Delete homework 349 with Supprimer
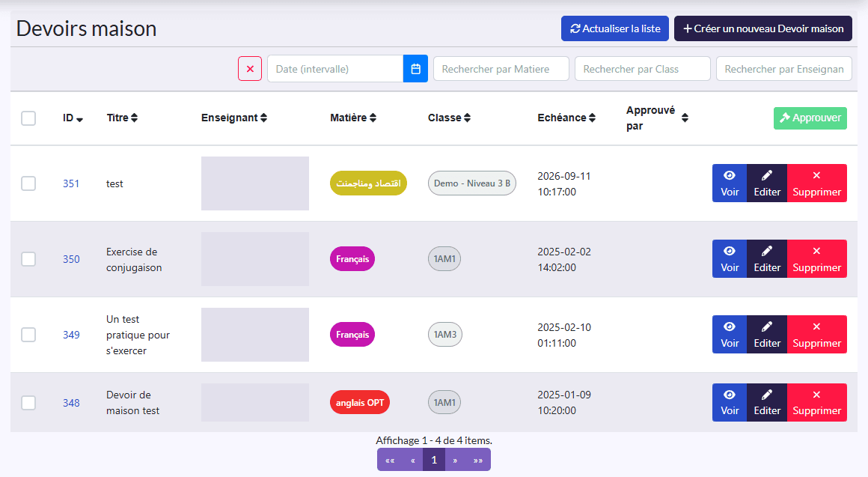 pyautogui.click(x=816, y=334)
